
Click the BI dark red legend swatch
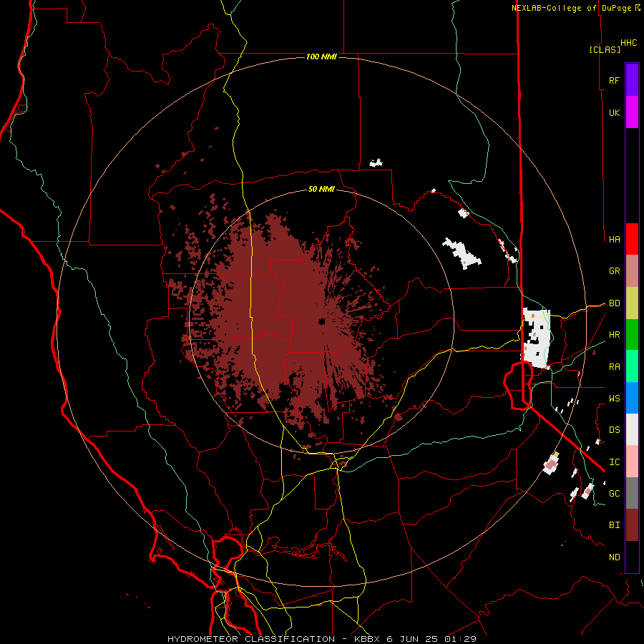point(632,525)
